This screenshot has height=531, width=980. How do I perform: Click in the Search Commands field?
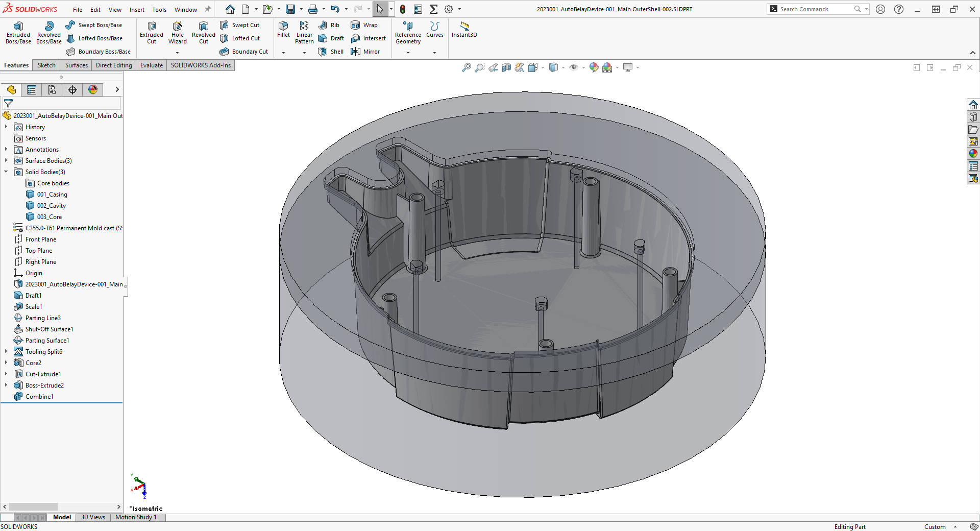[x=812, y=9]
